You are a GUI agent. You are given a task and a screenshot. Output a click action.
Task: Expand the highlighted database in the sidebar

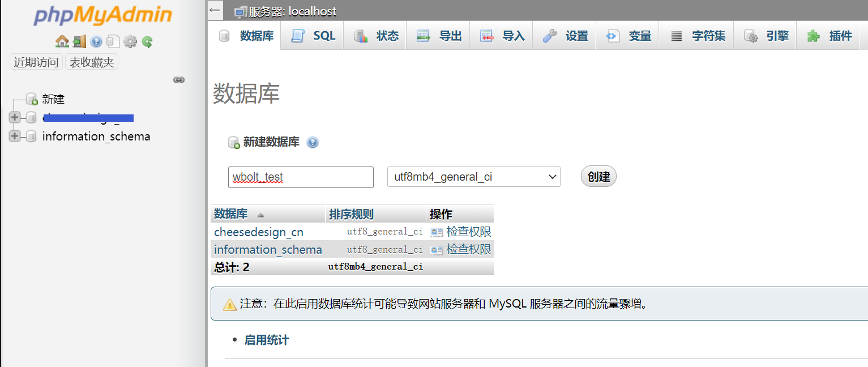15,117
